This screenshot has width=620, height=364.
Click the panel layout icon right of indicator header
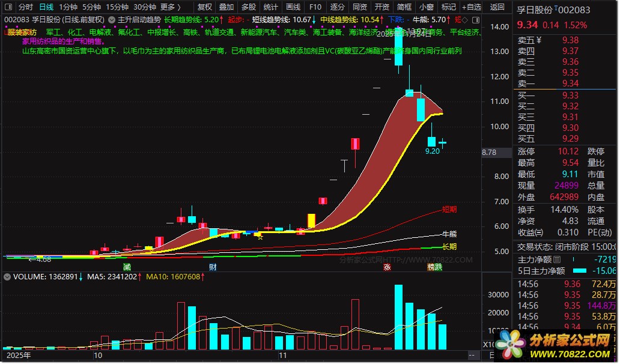point(476,20)
